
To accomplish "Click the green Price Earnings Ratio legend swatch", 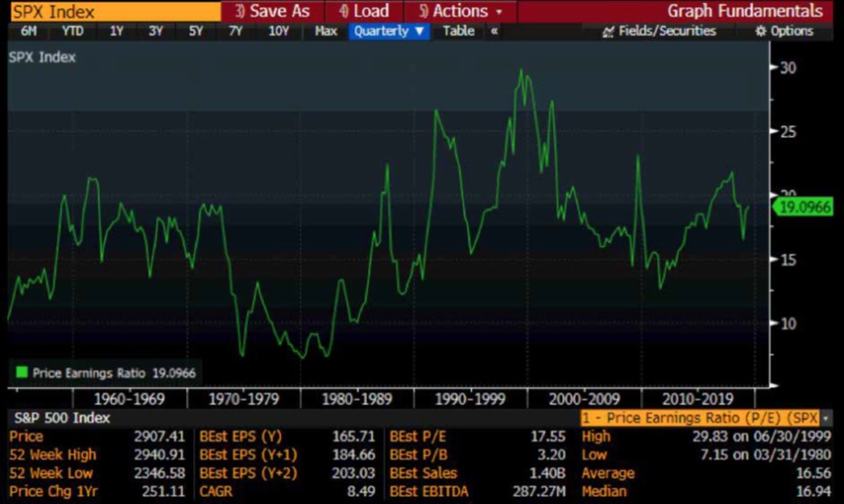I will [x=21, y=372].
